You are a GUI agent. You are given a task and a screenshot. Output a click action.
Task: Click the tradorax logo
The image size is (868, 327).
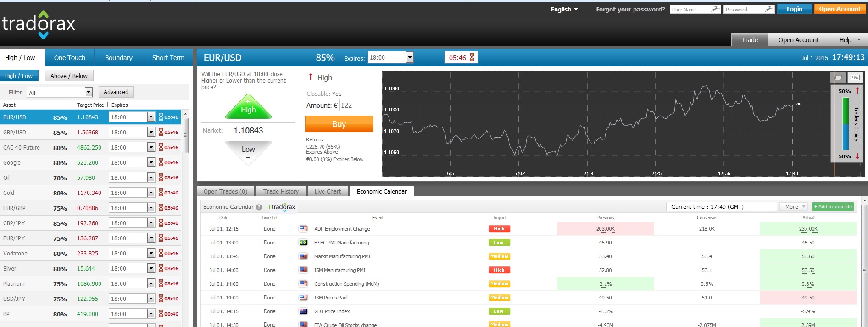tap(39, 25)
